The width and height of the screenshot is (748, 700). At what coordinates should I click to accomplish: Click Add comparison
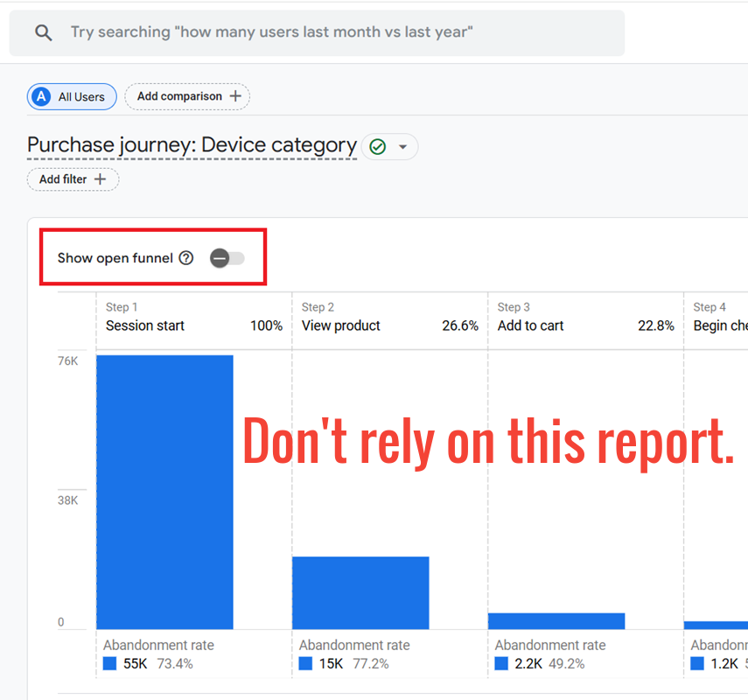(182, 96)
